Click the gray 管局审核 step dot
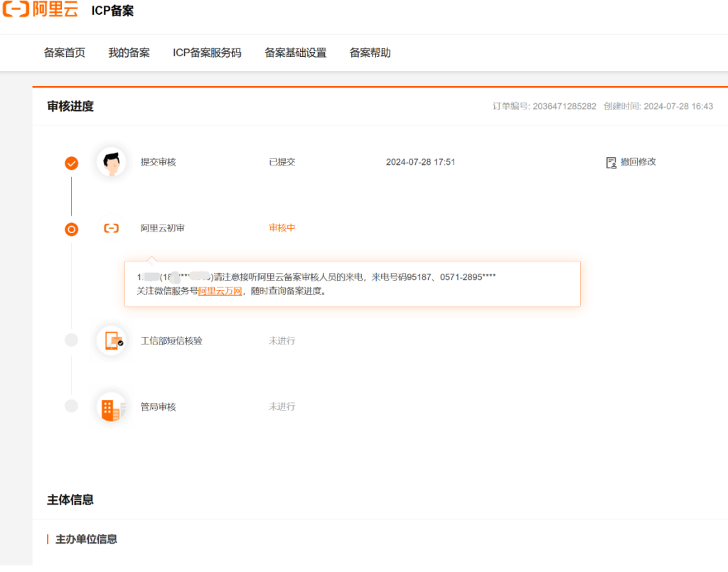This screenshot has width=728, height=572. 71,406
